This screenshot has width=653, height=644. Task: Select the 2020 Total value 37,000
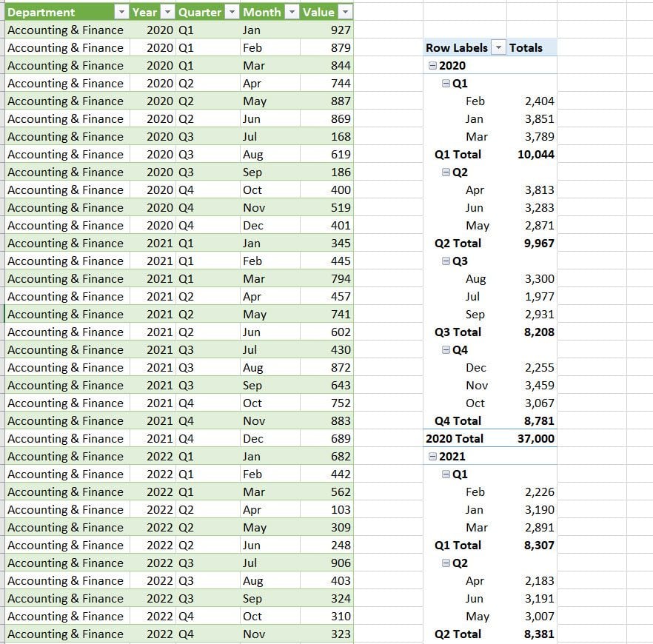pyautogui.click(x=532, y=438)
